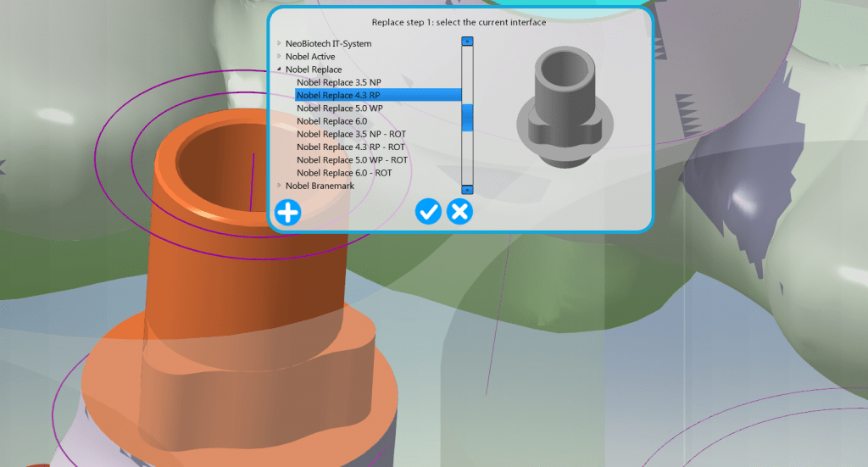Screen dimensions: 868x467
Task: Click the blue plus add button
Action: click(288, 213)
